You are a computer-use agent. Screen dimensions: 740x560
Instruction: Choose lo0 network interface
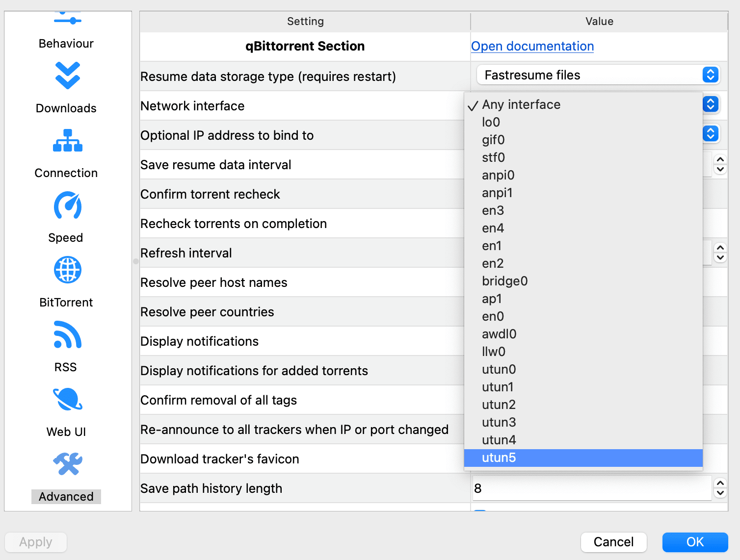[x=583, y=122]
